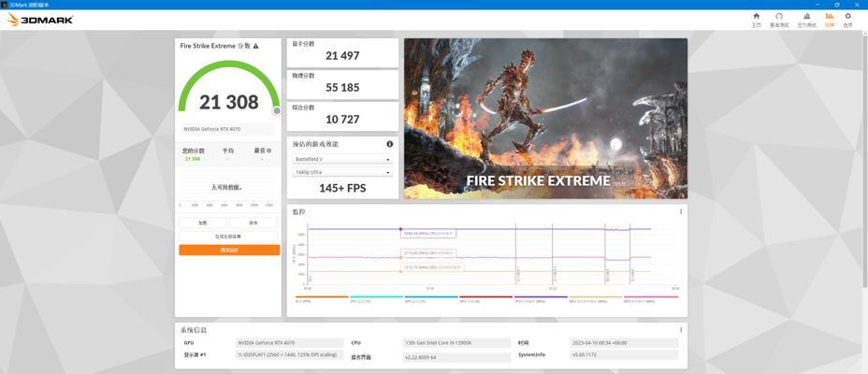Click the NVIDIA GeForce RTX 4070 label under the gauge

pyautogui.click(x=227, y=129)
